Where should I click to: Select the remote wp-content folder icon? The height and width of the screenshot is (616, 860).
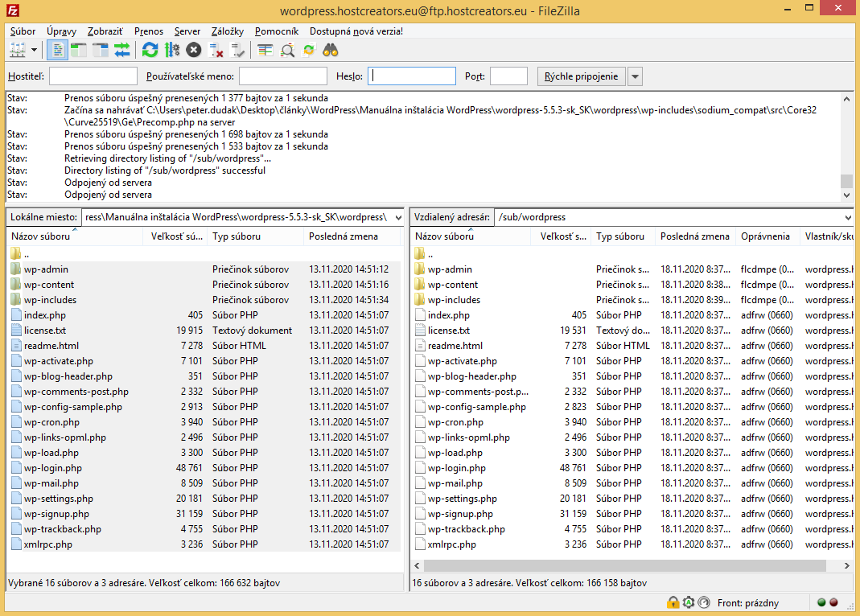[x=420, y=285]
